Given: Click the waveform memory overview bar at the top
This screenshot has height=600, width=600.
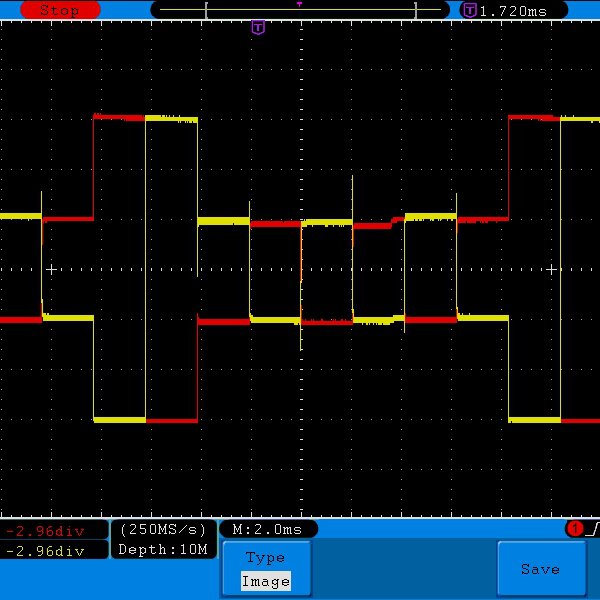Looking at the screenshot, I should tap(300, 10).
